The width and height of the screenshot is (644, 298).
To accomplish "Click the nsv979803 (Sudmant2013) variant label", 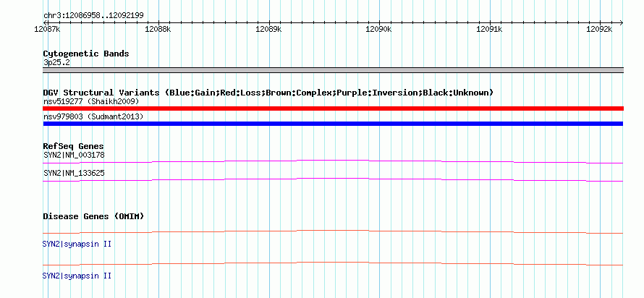I will pos(93,117).
